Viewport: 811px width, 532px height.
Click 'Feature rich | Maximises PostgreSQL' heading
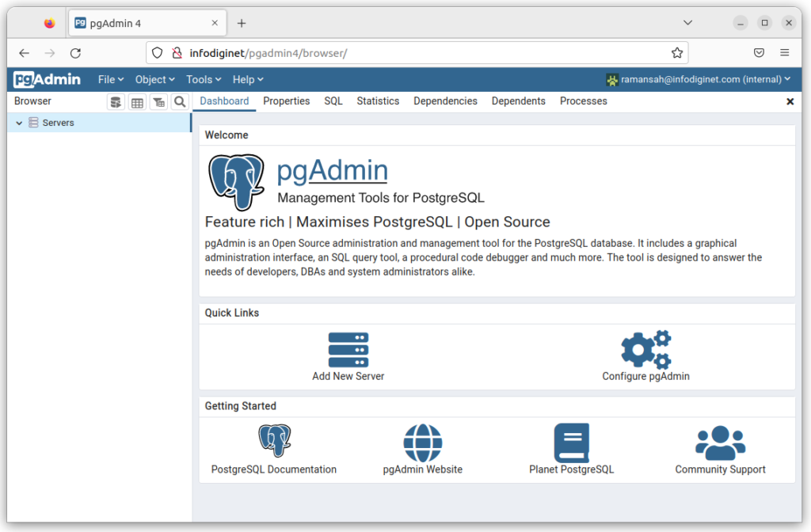tap(378, 222)
